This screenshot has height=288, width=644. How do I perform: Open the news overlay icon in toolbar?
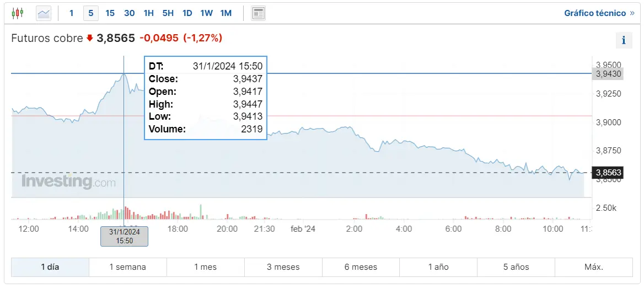258,13
